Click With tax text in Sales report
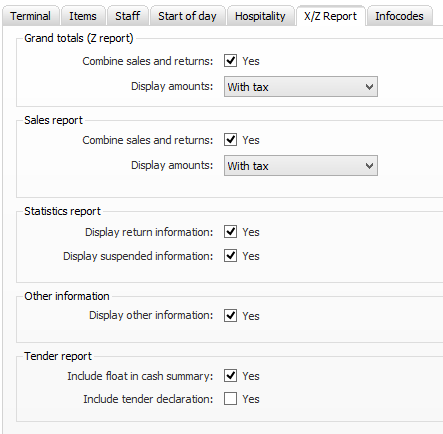Screen dimensions: 443x434 pos(248,166)
